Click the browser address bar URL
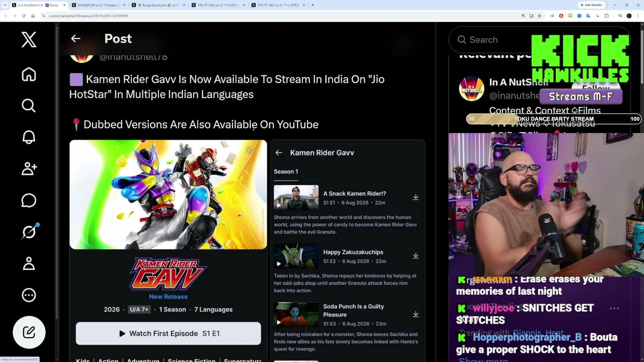Screen dimensions: 644x362 [x=88, y=16]
